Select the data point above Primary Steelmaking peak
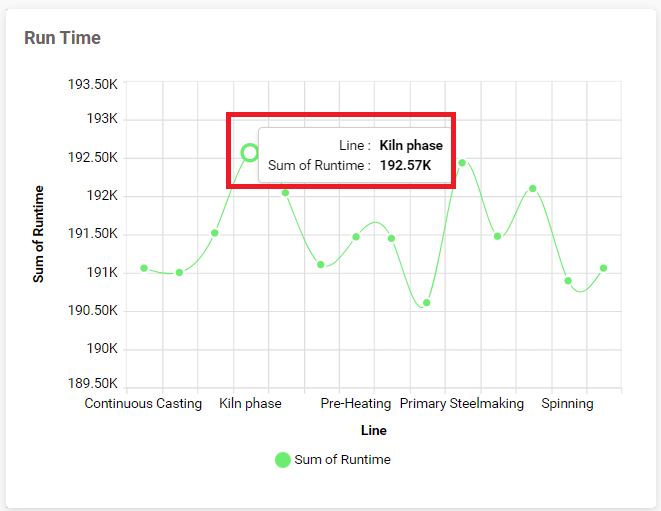This screenshot has width=661, height=511. 462,163
